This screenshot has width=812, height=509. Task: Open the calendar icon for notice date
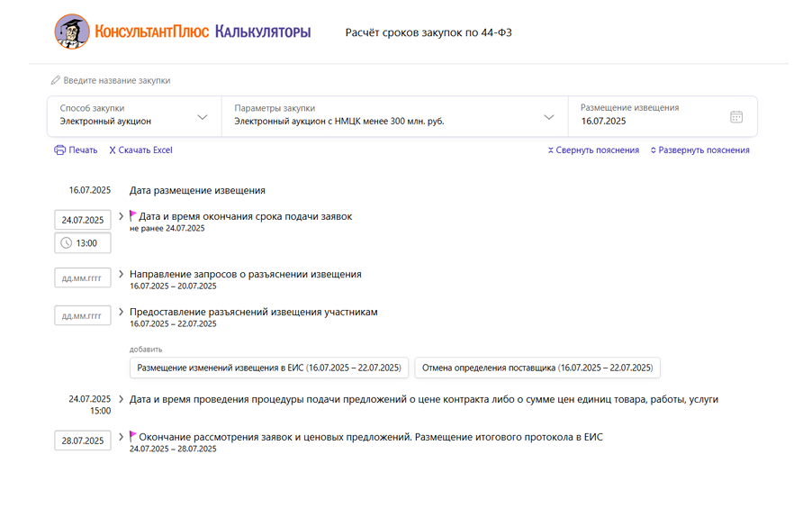(735, 116)
